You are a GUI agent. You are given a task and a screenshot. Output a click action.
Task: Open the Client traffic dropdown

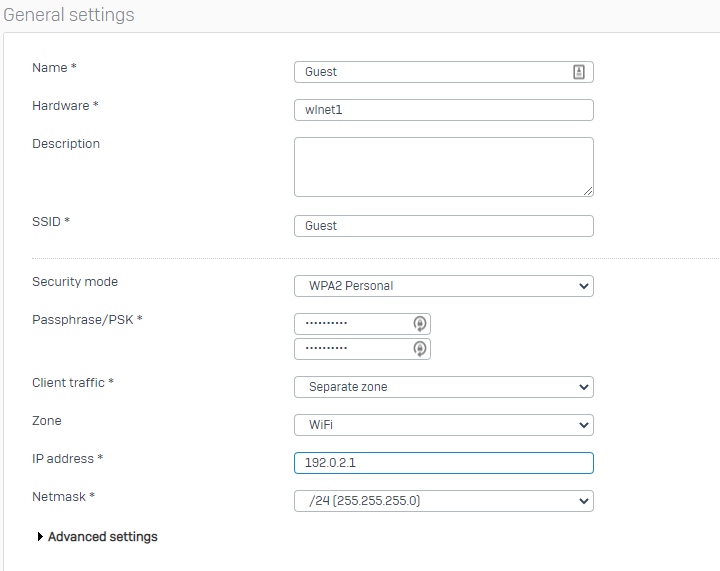(x=443, y=387)
